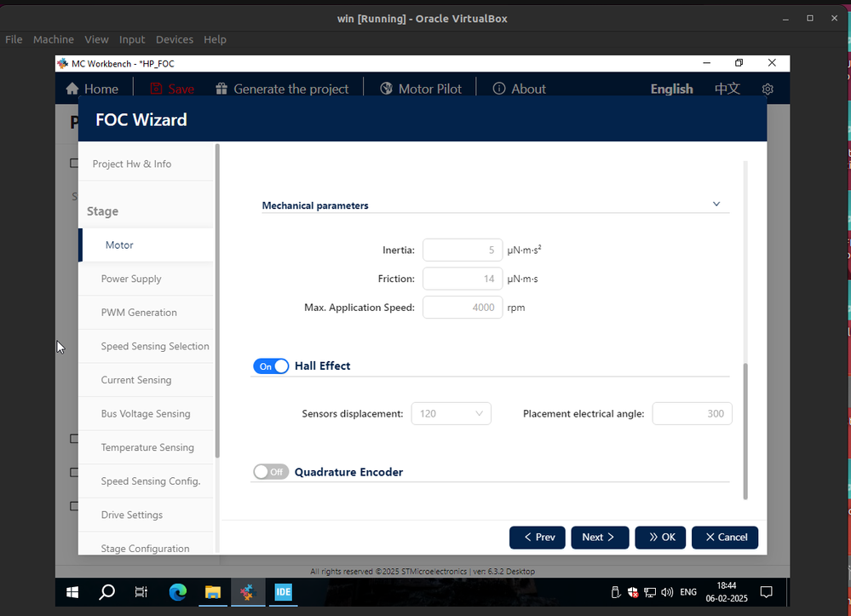Click the Max. Application Speed field
The height and width of the screenshot is (616, 851).
point(463,308)
